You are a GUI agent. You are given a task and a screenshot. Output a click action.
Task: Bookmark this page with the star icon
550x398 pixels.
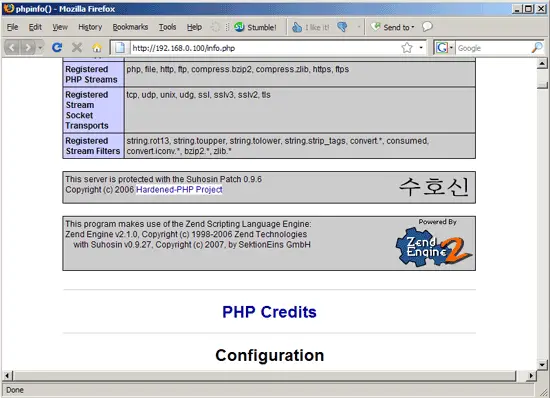point(407,48)
